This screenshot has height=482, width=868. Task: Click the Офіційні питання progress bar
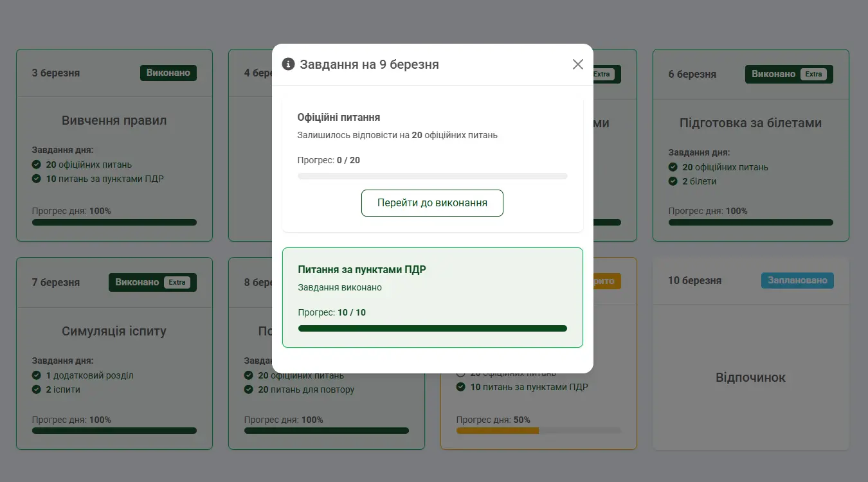coord(432,176)
